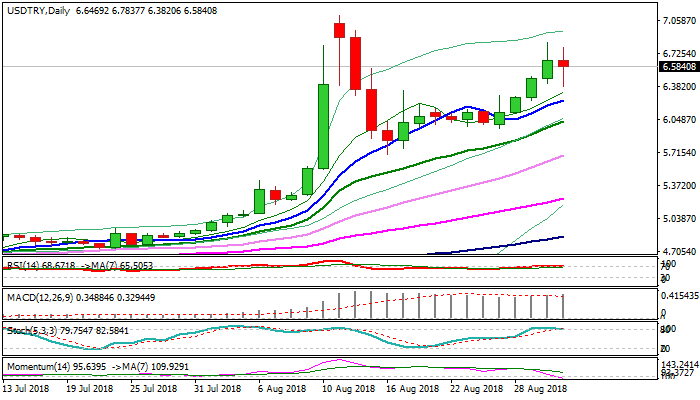Click the MACD scale value 0.415435
This screenshot has width=700, height=400.
tap(678, 296)
